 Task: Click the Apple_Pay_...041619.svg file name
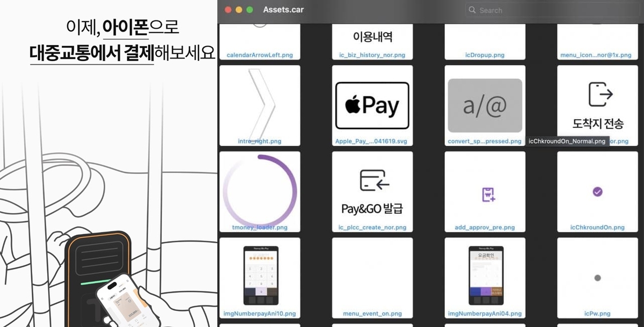coord(372,141)
